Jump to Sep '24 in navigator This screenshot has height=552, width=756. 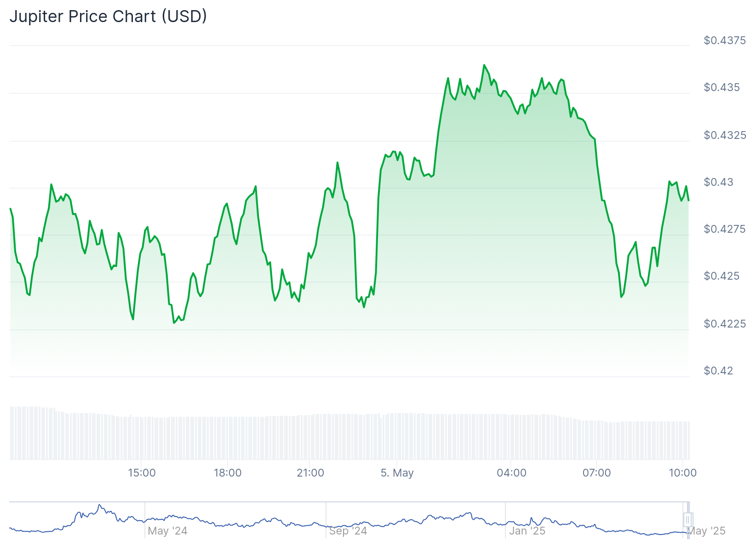(348, 531)
